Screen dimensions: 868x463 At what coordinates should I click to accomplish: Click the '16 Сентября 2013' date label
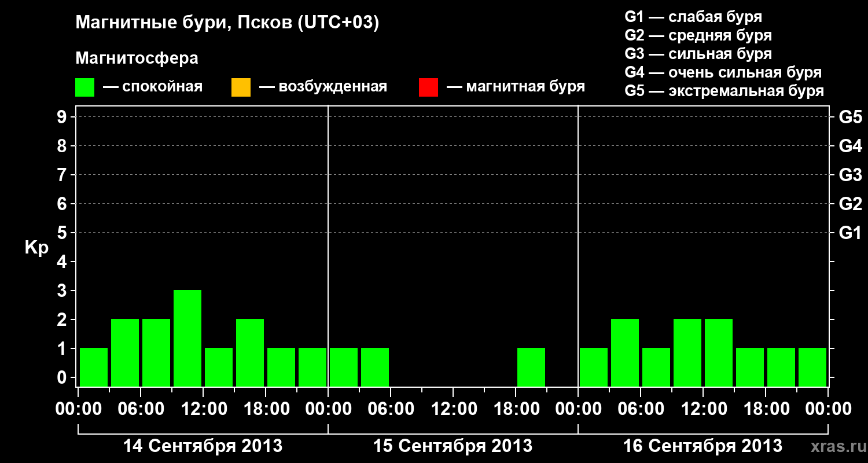click(703, 446)
